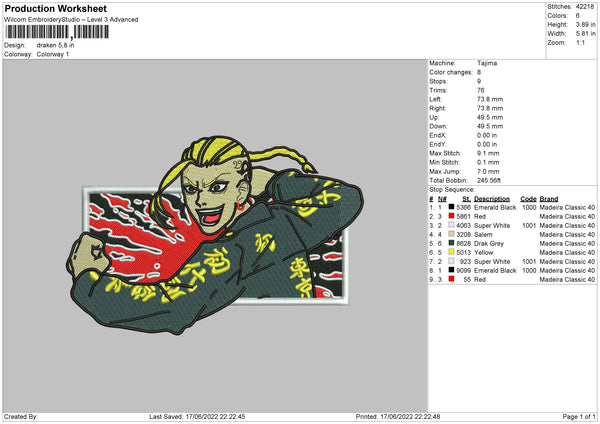Click 'Madeira Classic 40' in stop row 9
Image resolution: width=600 pixels, height=424 pixels.
(x=567, y=280)
